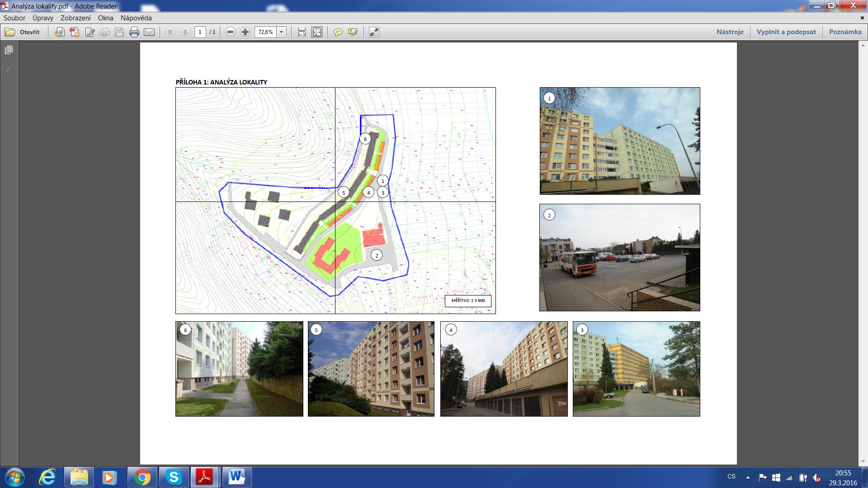868x488 pixels.
Task: Select the highlight text tool icon
Action: 353,32
